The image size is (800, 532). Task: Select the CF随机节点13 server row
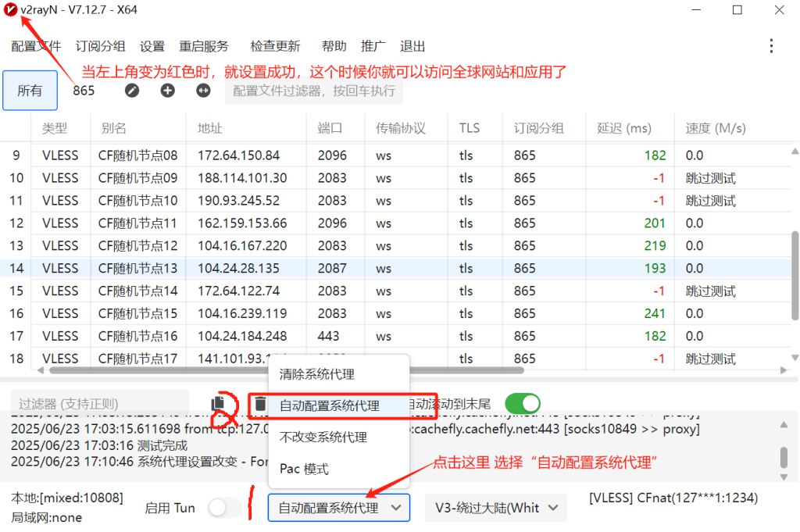(395, 268)
